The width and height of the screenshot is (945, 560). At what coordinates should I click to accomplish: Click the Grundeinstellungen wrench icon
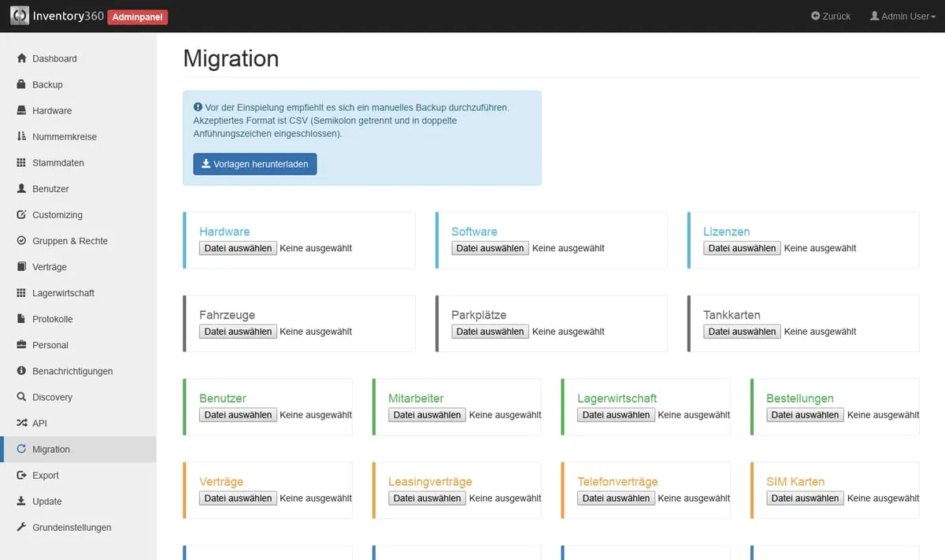click(x=21, y=527)
